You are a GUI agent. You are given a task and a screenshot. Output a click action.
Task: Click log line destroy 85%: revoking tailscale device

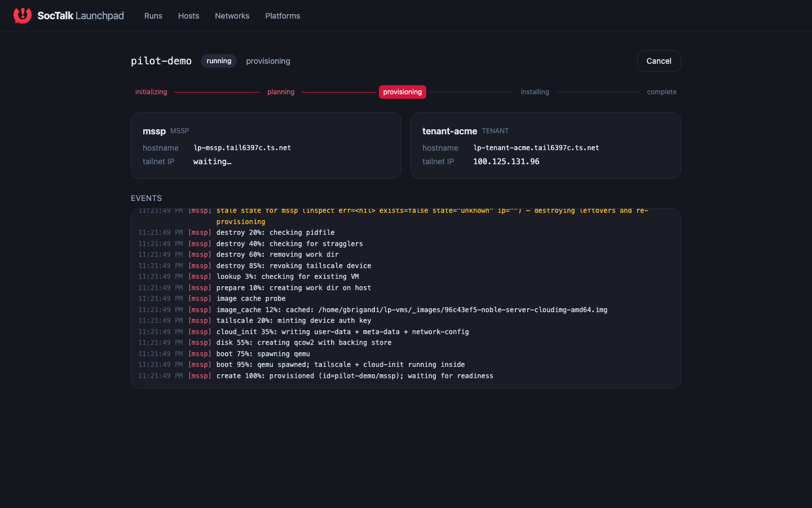tap(406, 266)
